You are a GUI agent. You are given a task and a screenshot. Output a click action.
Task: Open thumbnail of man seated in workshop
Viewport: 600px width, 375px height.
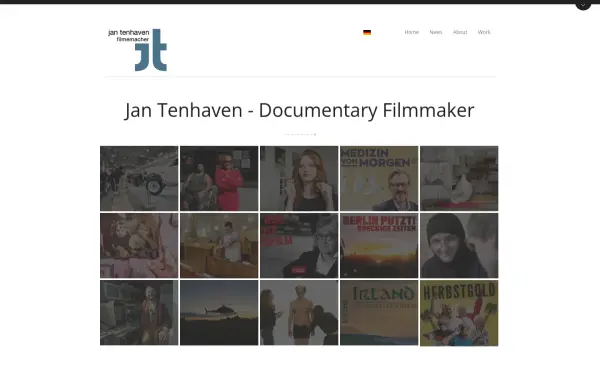click(x=139, y=313)
